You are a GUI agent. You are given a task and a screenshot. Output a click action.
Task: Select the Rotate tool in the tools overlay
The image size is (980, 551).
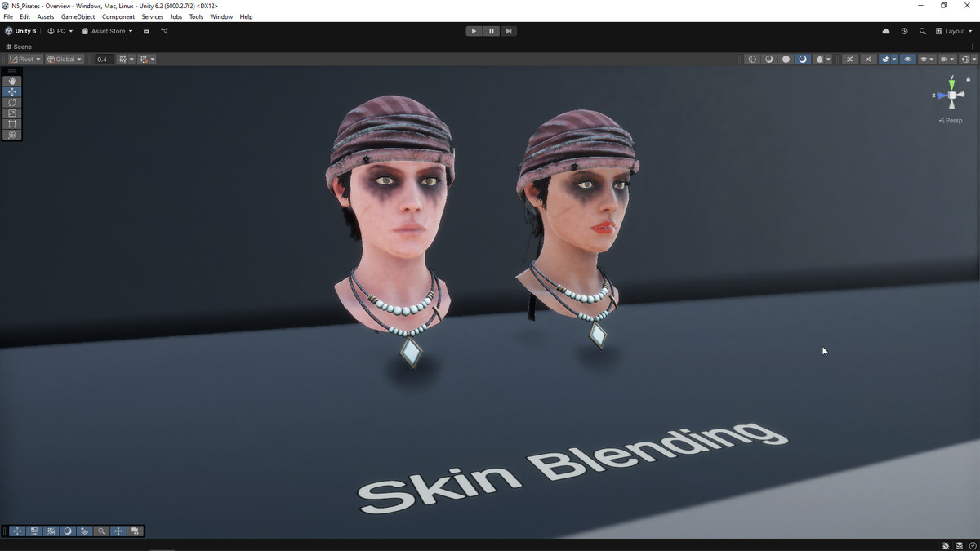(x=12, y=102)
